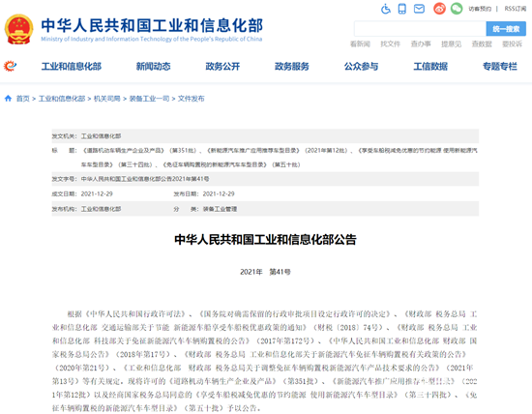This screenshot has height=414, width=532.
Task: Click the 成文日期 value 2021-12-29
Action: point(97,193)
